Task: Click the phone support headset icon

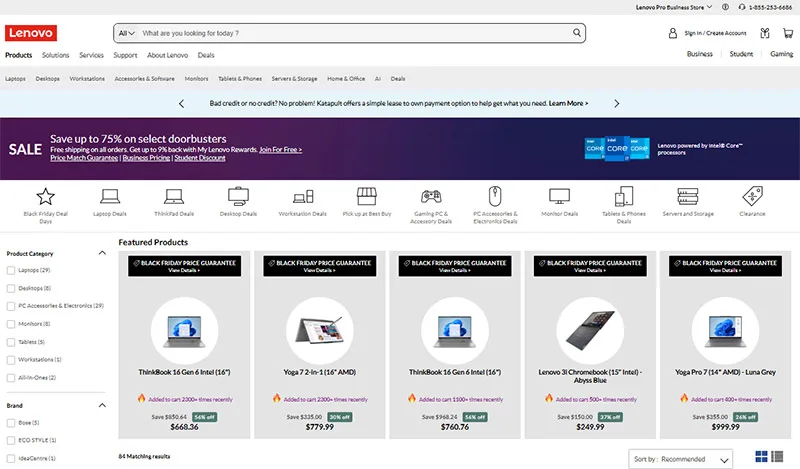Action: (742, 7)
